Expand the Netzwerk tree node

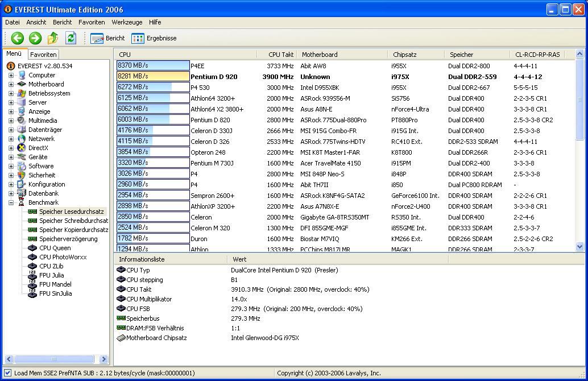[11, 139]
